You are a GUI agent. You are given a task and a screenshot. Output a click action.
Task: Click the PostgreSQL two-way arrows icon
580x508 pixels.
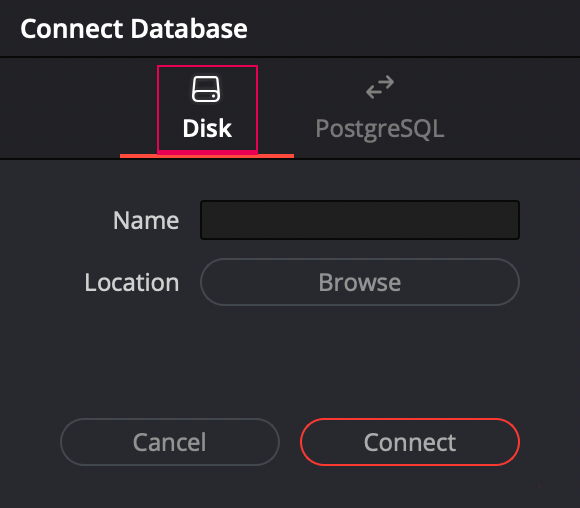380,87
